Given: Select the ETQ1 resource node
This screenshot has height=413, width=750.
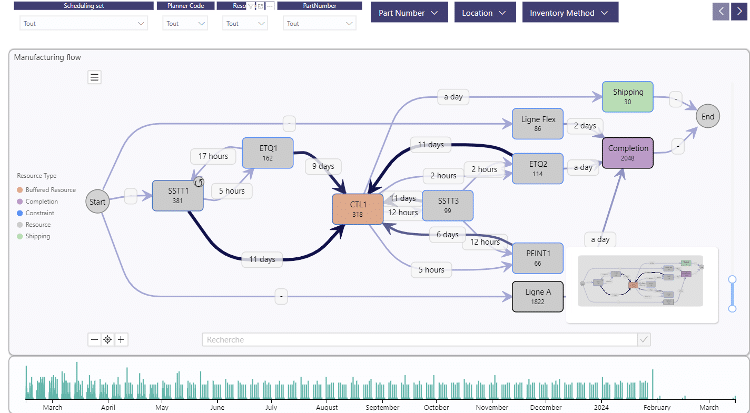Looking at the screenshot, I should 268,153.
